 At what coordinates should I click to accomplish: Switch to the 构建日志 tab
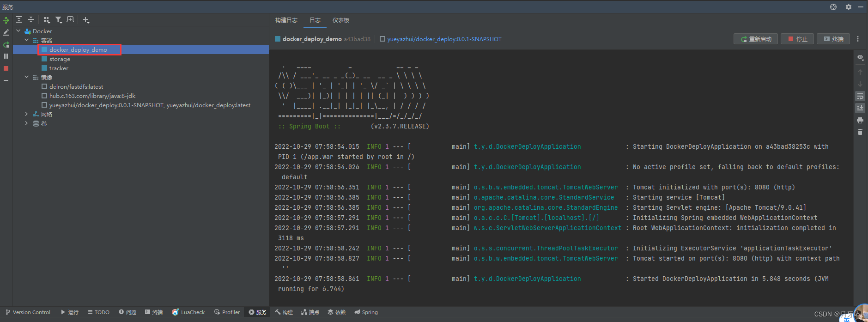pos(286,20)
